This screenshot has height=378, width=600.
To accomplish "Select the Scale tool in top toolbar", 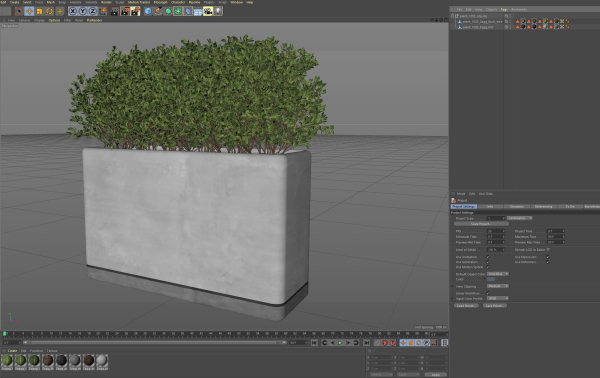I will coord(39,11).
